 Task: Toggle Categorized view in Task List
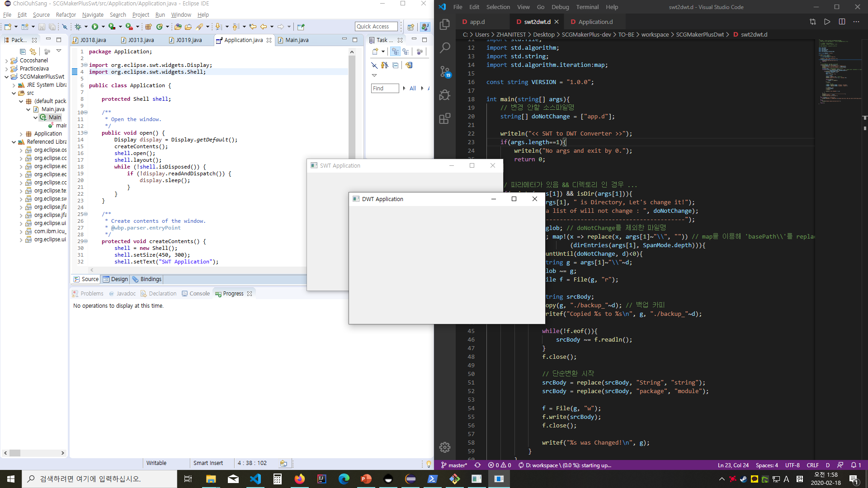coord(395,52)
